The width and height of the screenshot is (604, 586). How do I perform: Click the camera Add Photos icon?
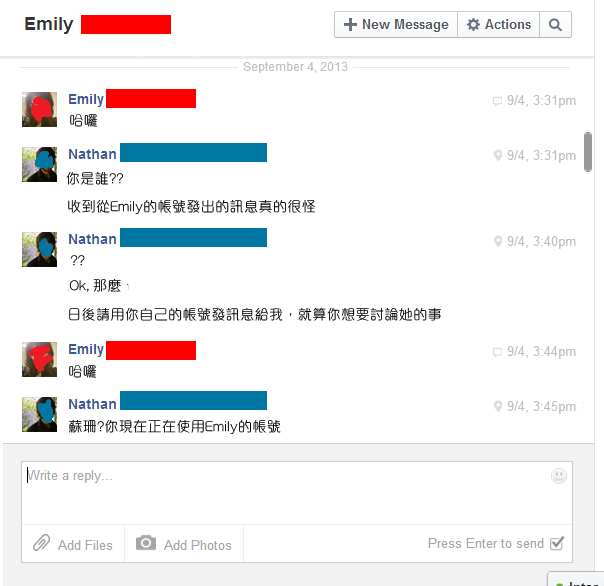[146, 543]
